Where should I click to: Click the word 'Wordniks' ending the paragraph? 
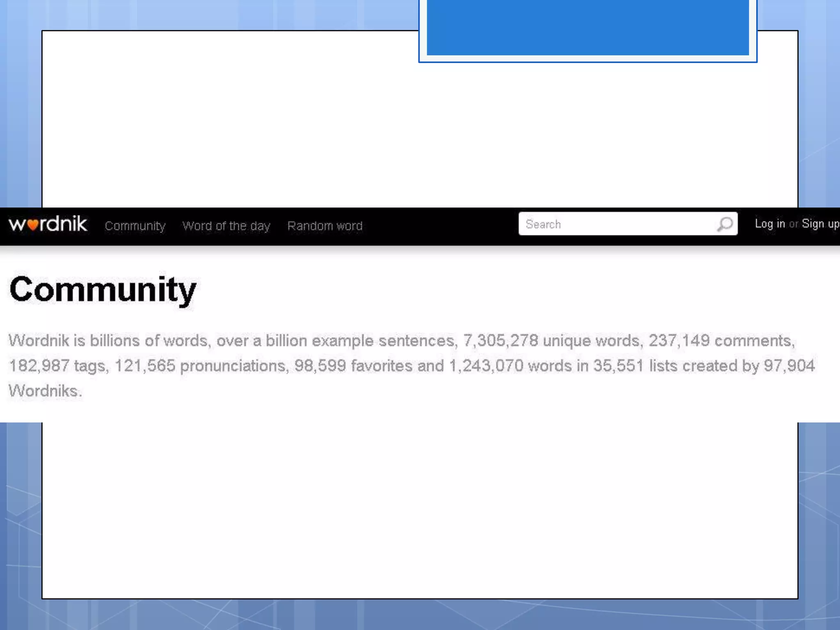[43, 391]
